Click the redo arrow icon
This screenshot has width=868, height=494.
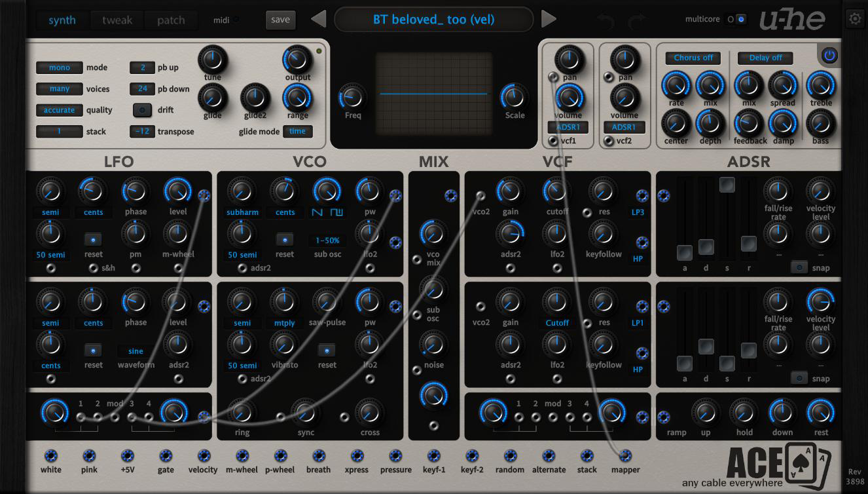click(x=637, y=21)
